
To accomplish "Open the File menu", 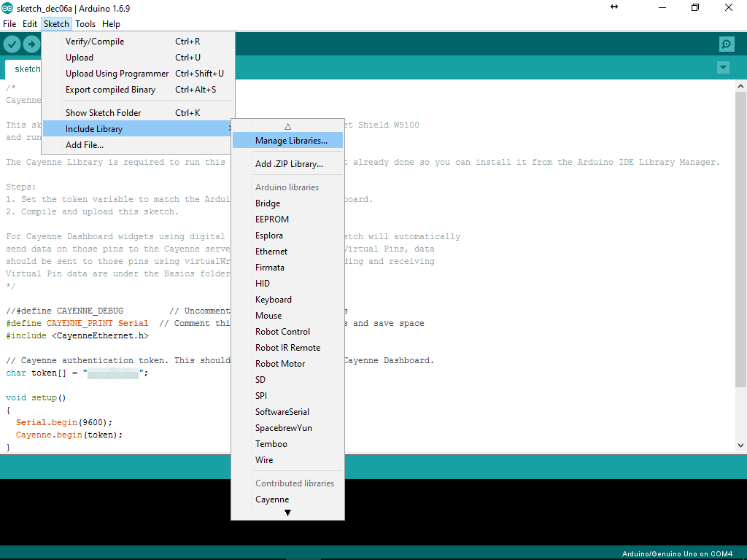I will 9,24.
